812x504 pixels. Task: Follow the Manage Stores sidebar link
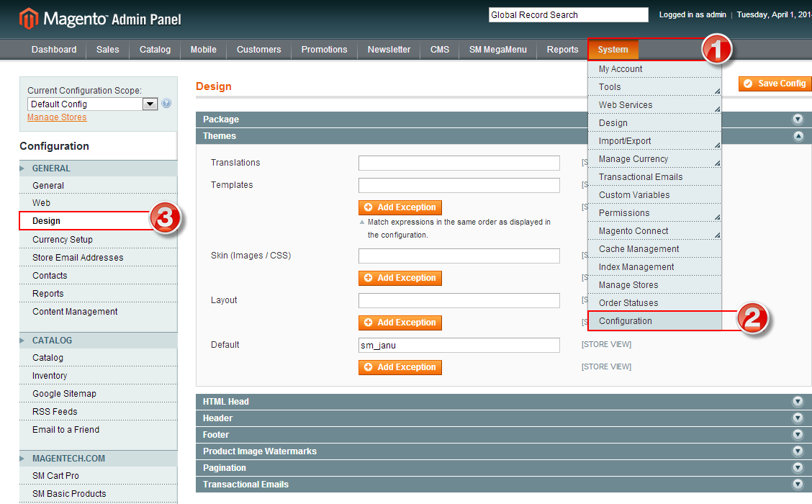click(57, 117)
